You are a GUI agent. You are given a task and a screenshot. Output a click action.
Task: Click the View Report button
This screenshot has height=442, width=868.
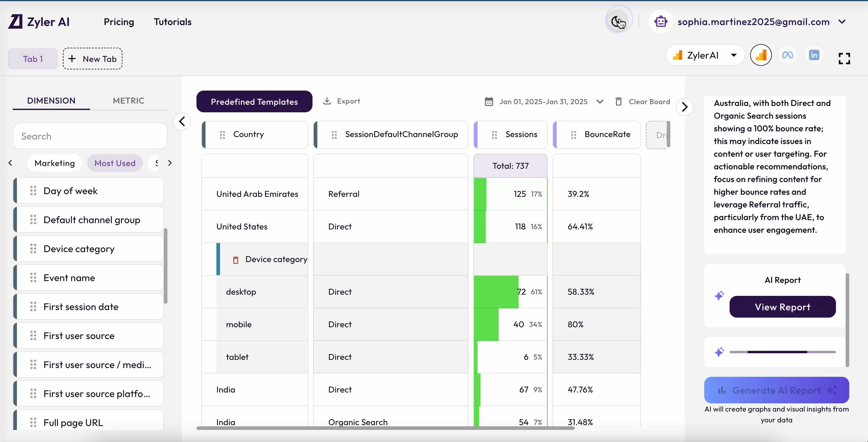(782, 307)
